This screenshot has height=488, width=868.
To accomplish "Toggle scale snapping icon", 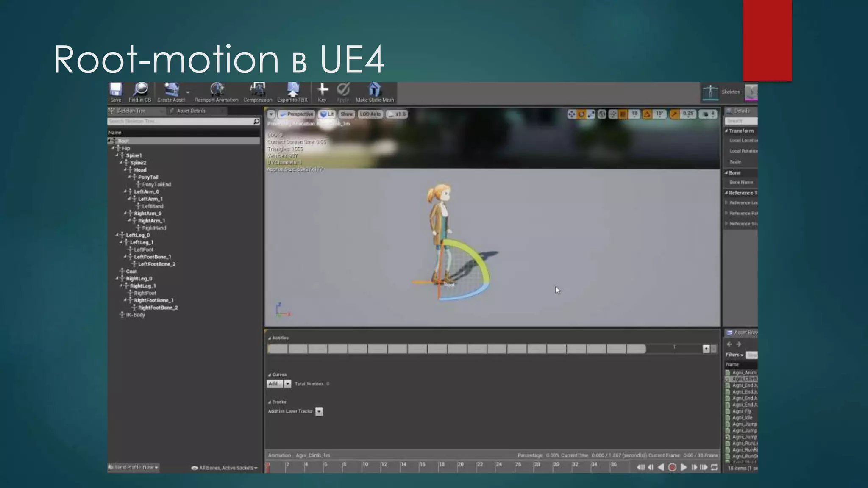I will coord(674,114).
